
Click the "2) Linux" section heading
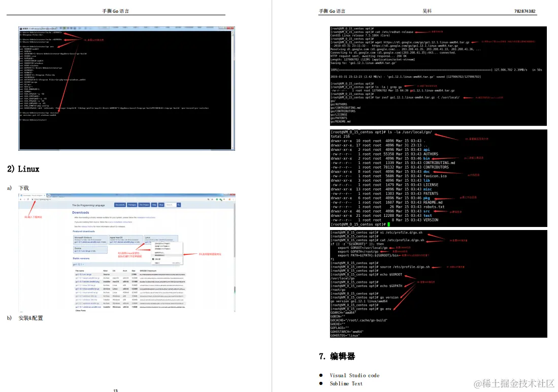(x=23, y=169)
